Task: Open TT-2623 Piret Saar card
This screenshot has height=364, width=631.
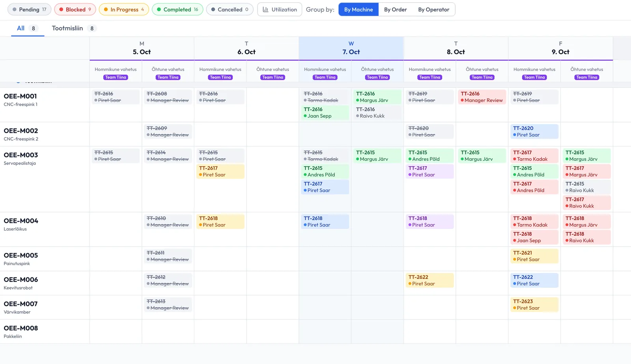Action: [x=534, y=305]
